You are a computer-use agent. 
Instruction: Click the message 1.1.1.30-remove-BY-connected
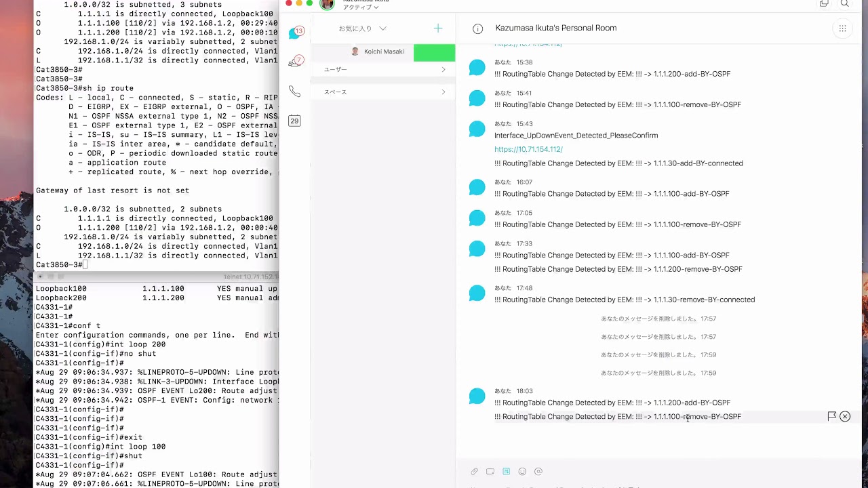[x=625, y=300]
